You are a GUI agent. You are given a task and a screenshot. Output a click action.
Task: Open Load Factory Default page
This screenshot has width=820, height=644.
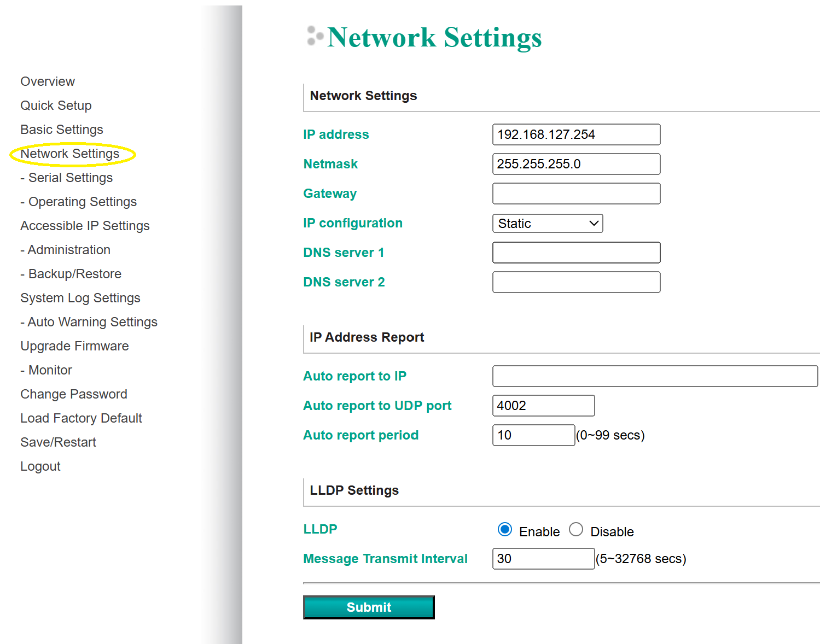[x=81, y=418]
